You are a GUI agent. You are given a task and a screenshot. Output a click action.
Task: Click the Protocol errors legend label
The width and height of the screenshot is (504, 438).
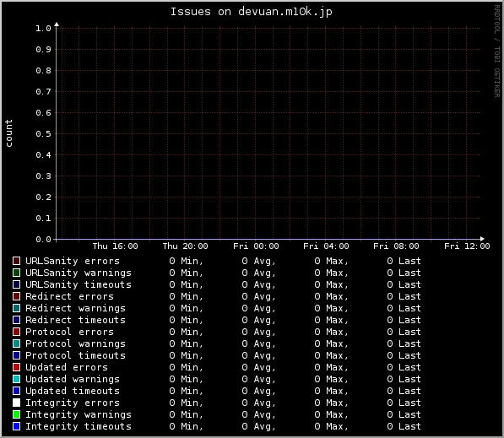click(69, 332)
